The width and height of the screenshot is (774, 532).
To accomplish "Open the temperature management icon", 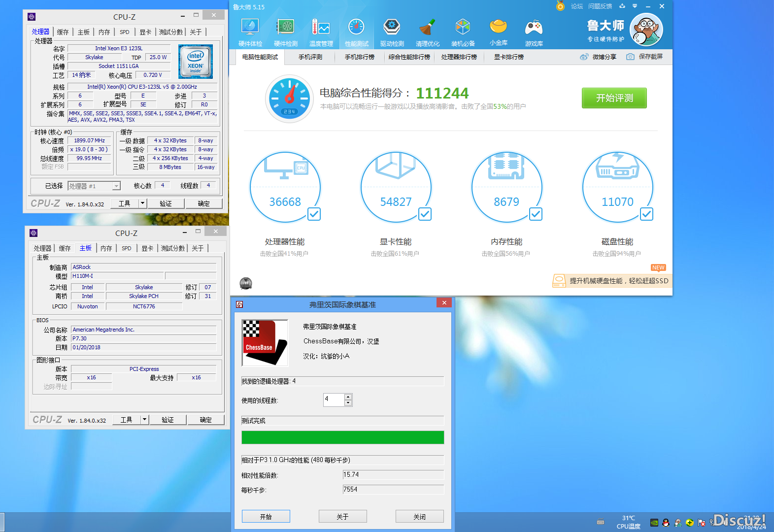I will point(321,27).
